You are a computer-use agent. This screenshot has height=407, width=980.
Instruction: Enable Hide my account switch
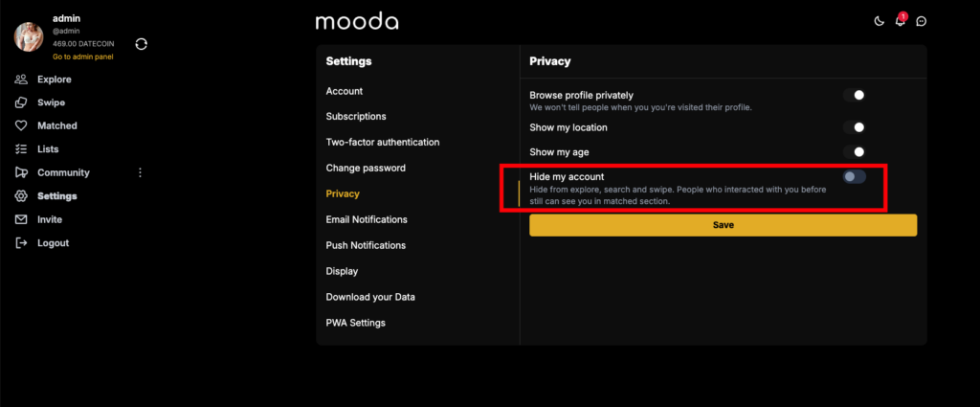pos(855,177)
